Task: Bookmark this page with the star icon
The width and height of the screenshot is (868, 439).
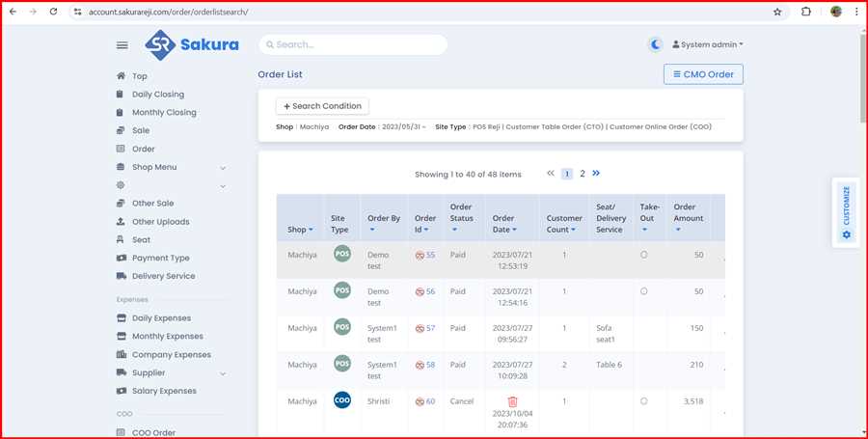Action: point(777,12)
